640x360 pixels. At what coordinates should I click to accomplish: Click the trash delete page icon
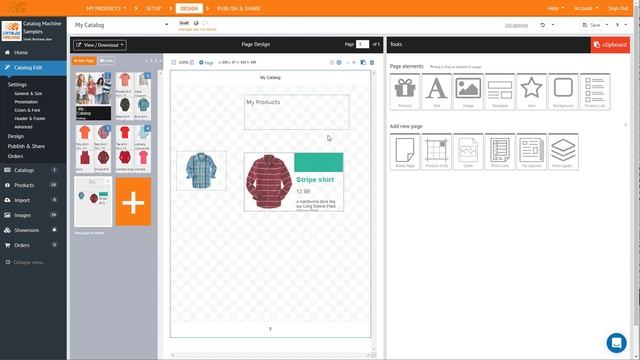[372, 62]
